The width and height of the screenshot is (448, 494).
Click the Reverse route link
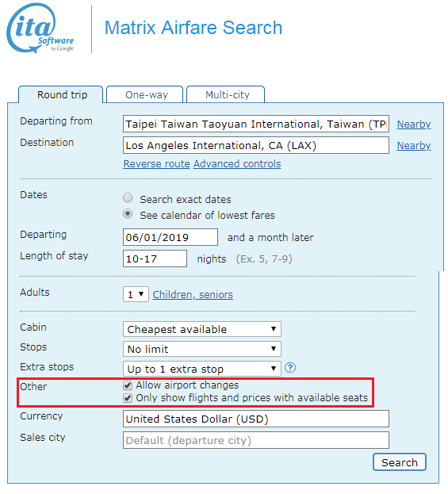[x=156, y=164]
